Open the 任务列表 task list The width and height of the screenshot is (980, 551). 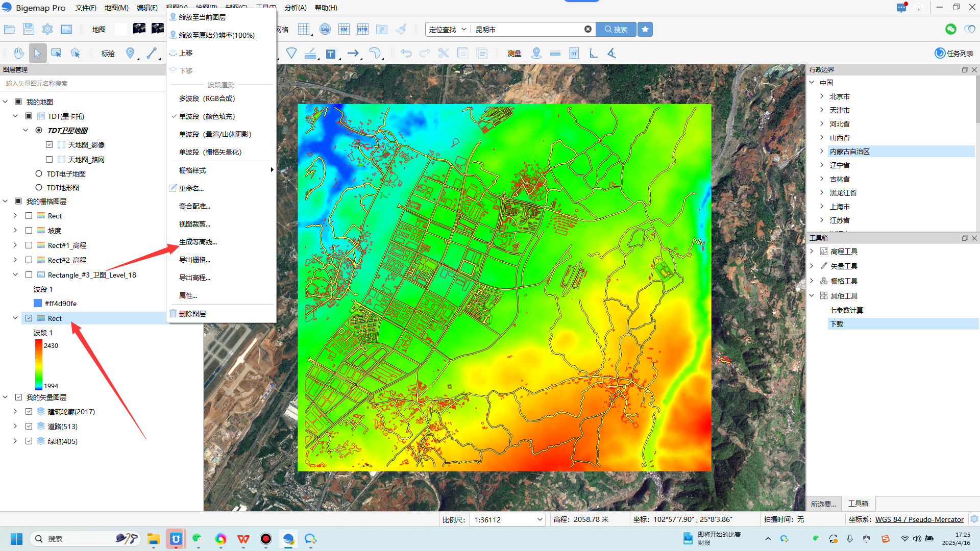(x=954, y=53)
